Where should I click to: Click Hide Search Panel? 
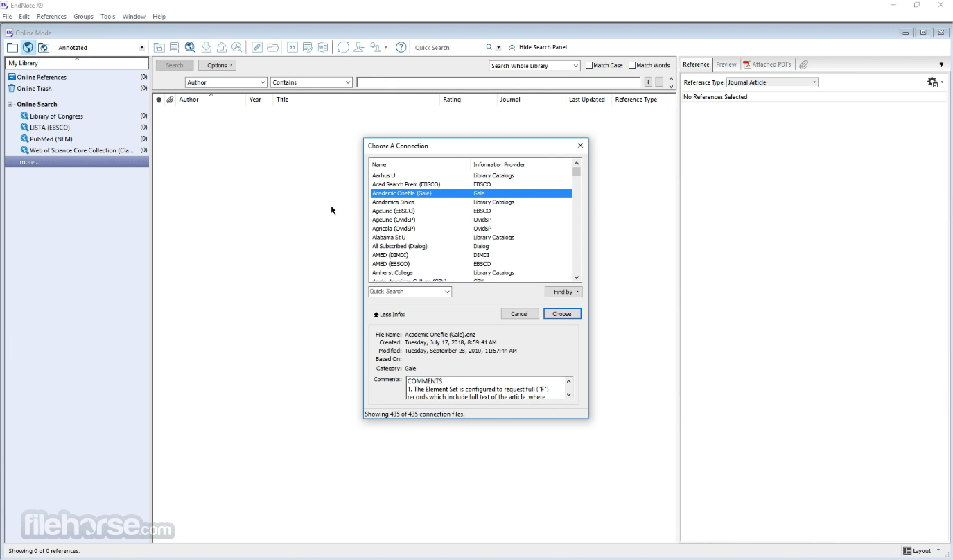pos(538,48)
